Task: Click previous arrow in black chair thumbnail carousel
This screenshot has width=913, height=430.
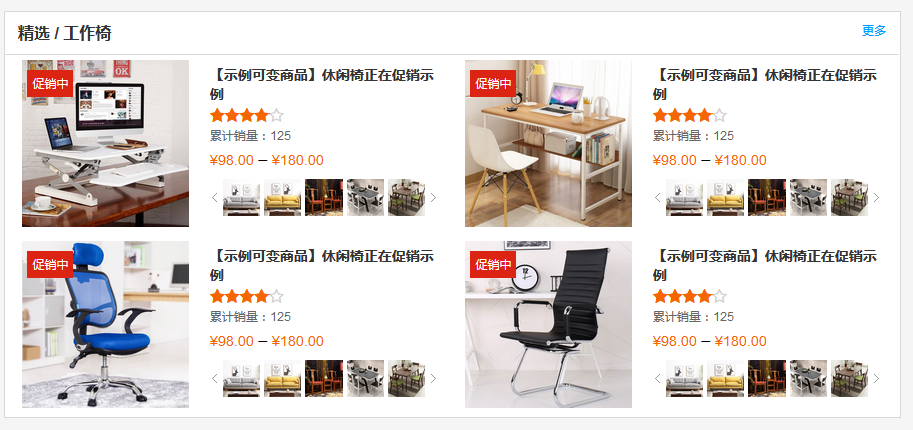Action: coord(657,379)
